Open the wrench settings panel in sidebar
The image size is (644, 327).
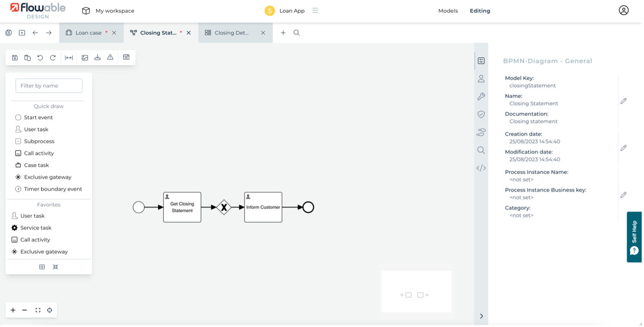(x=481, y=96)
